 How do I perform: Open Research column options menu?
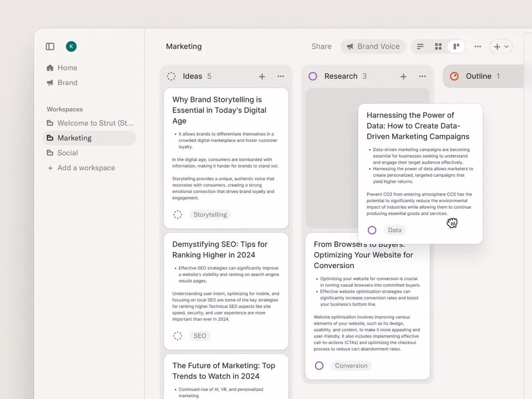[422, 77]
